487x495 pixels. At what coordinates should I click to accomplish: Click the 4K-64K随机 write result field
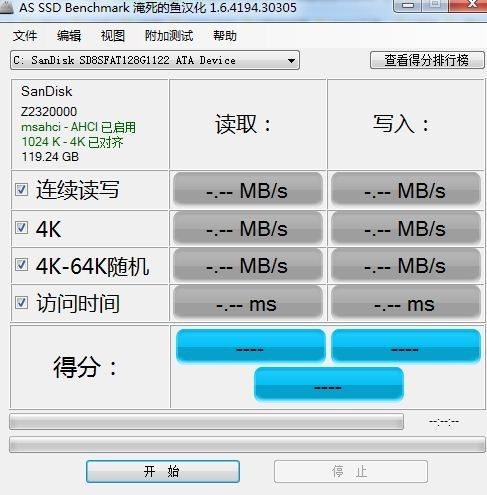[406, 265]
